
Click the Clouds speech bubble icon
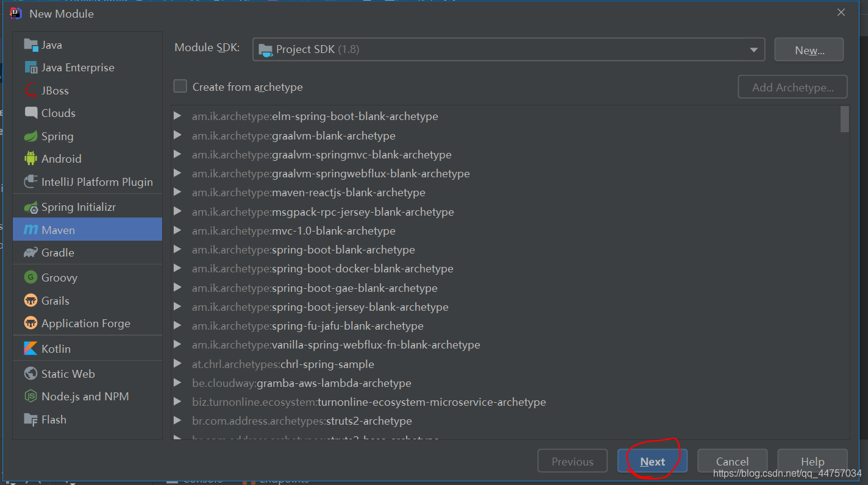click(x=31, y=113)
